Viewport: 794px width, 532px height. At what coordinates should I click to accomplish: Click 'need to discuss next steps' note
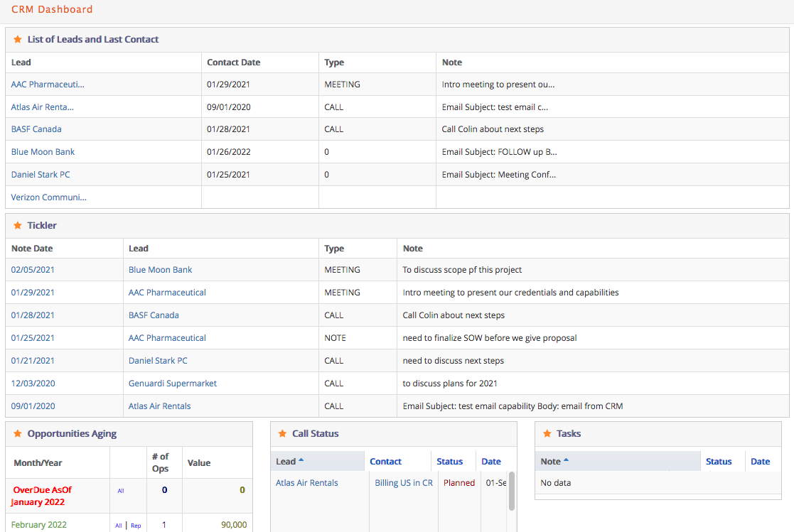(x=454, y=361)
